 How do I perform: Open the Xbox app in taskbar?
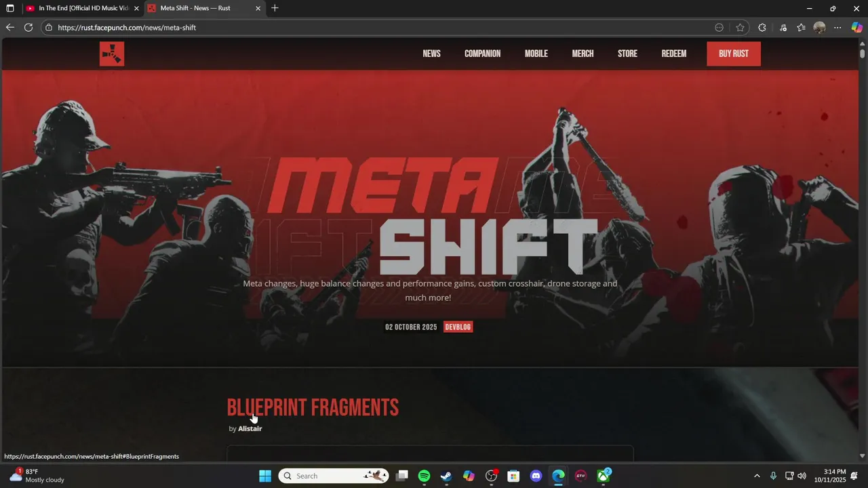pos(603,476)
